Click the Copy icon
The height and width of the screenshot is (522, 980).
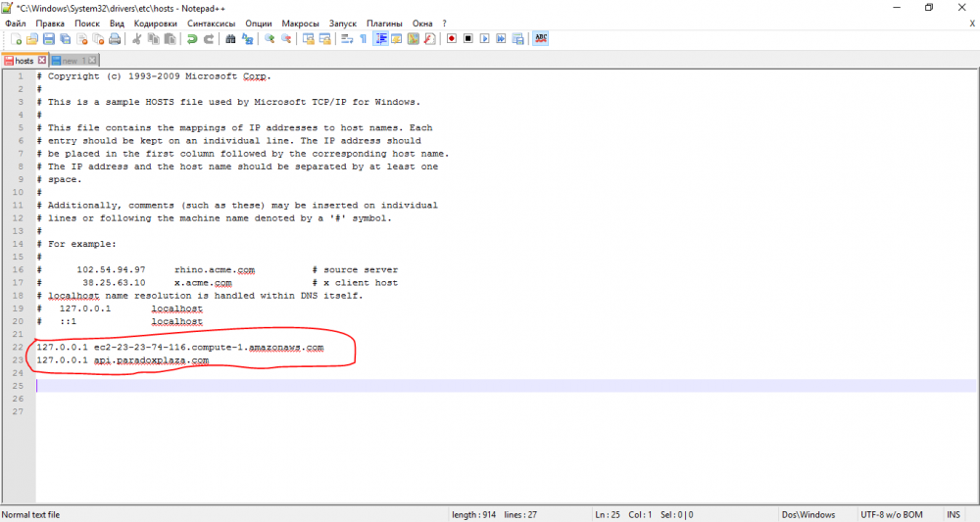tap(153, 39)
